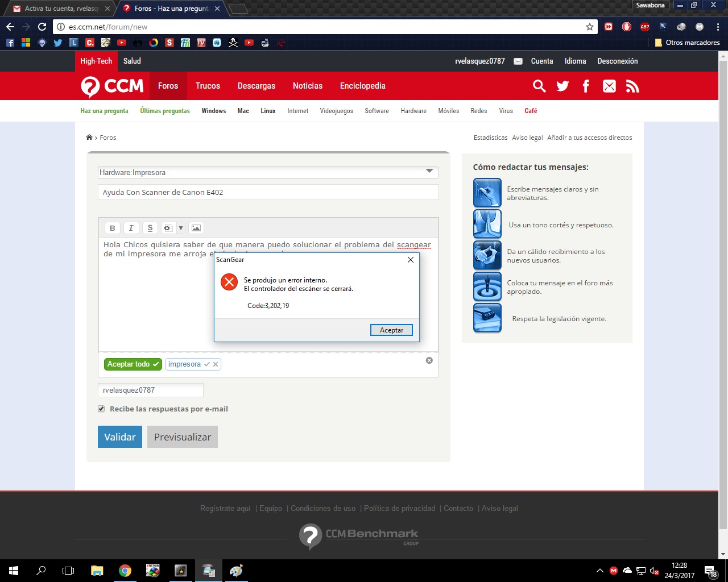
Task: Click the Facebook icon in the header
Action: click(586, 86)
